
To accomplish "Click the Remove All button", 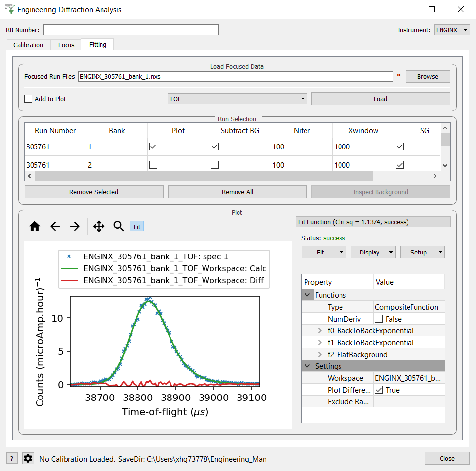I will [x=237, y=192].
